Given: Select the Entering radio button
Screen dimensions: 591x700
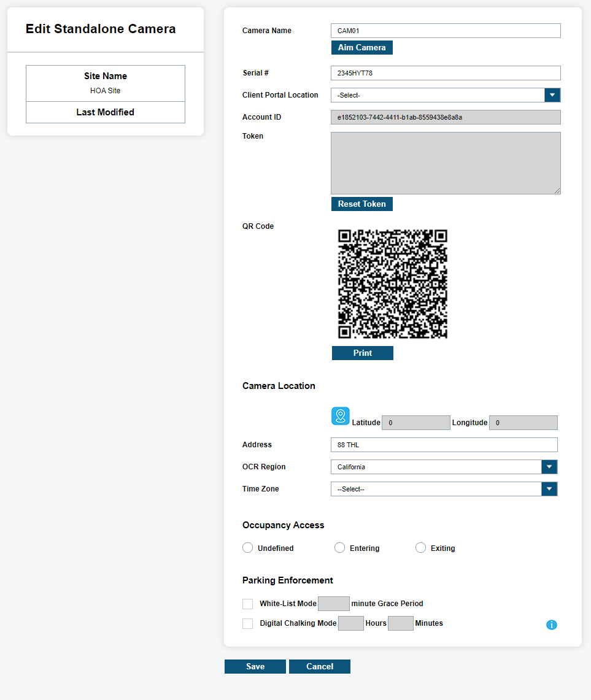Looking at the screenshot, I should [340, 548].
